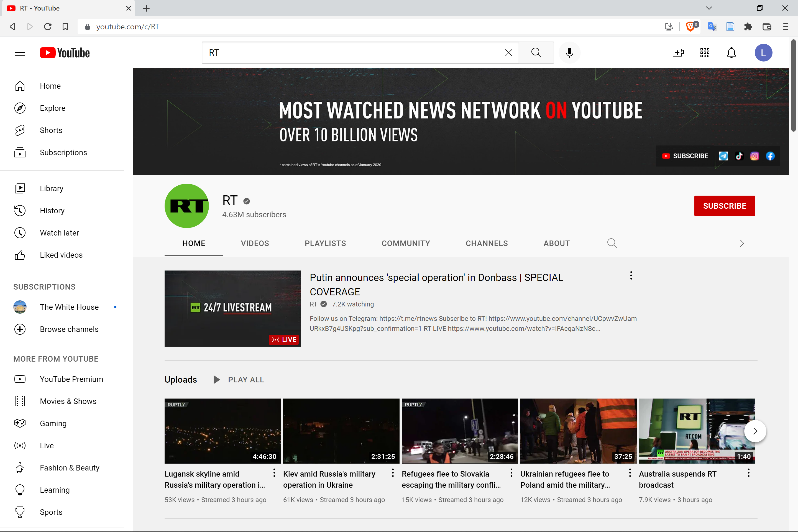798x532 pixels.
Task: Switch to the VIDEOS tab
Action: 255,243
